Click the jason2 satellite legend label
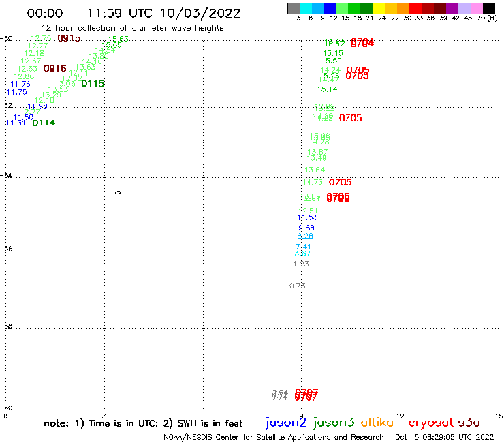 [x=286, y=423]
